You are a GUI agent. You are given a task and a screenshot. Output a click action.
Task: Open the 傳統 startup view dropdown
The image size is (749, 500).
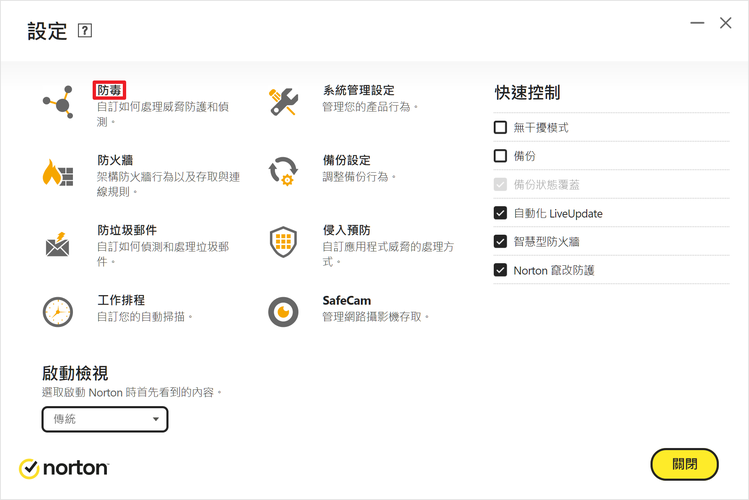[105, 419]
